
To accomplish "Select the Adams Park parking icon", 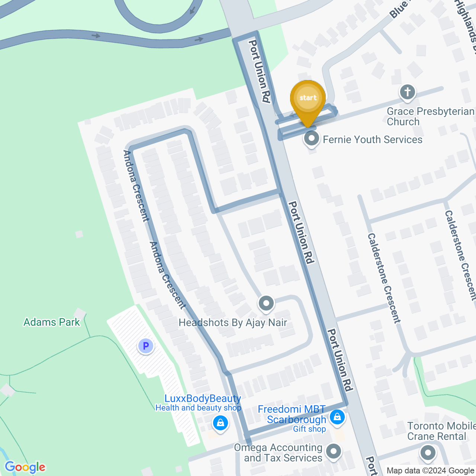I will click(x=146, y=346).
